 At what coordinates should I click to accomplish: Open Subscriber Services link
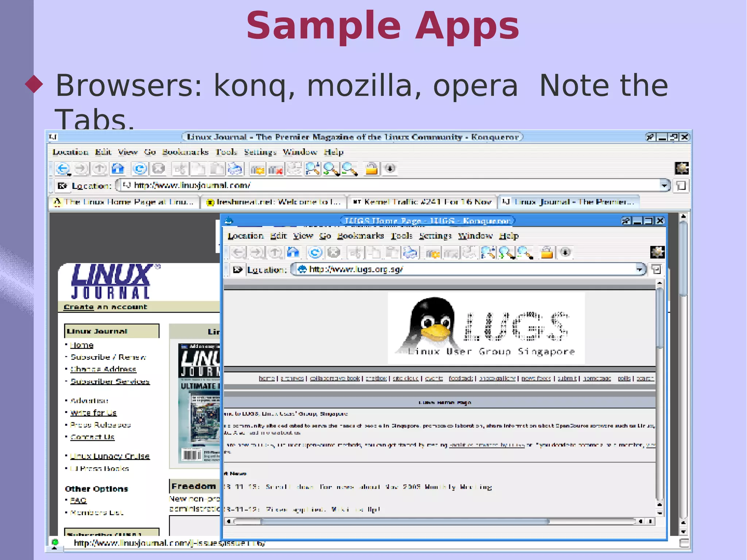110,381
